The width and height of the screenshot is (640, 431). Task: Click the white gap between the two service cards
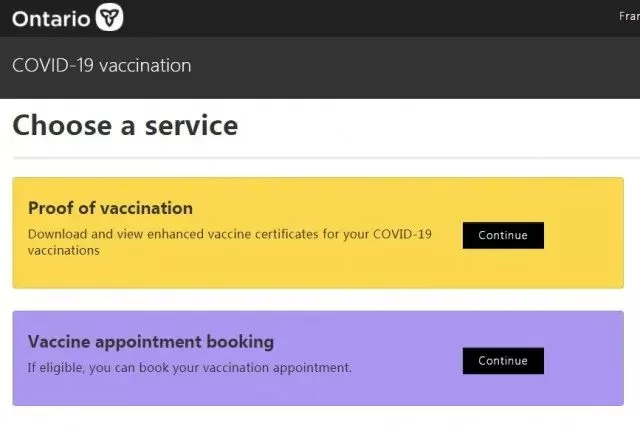[318, 300]
